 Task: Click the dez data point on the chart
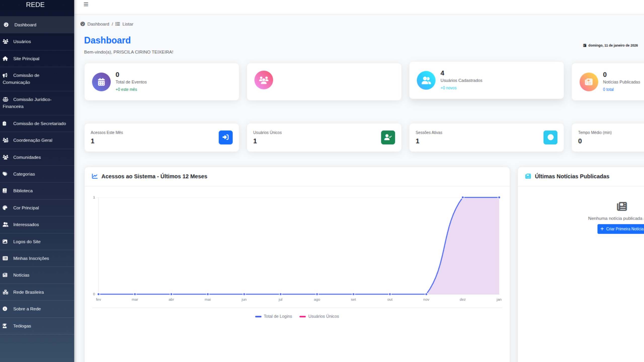pyautogui.click(x=463, y=197)
